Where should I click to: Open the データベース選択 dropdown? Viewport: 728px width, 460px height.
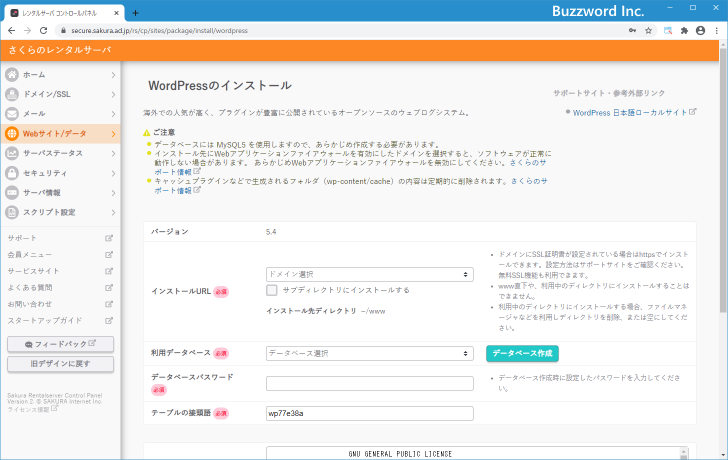(x=370, y=353)
